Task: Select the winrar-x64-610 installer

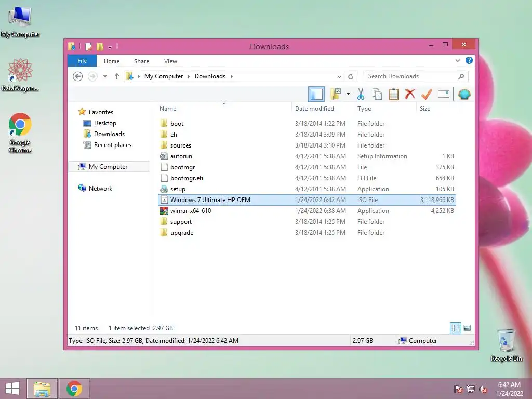Action: (307, 211)
